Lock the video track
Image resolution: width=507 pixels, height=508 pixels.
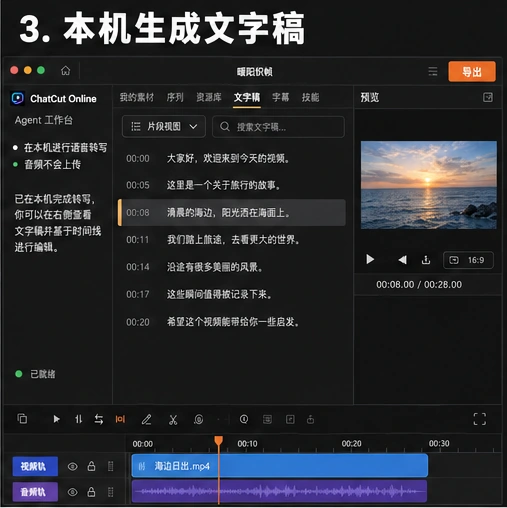pyautogui.click(x=91, y=466)
